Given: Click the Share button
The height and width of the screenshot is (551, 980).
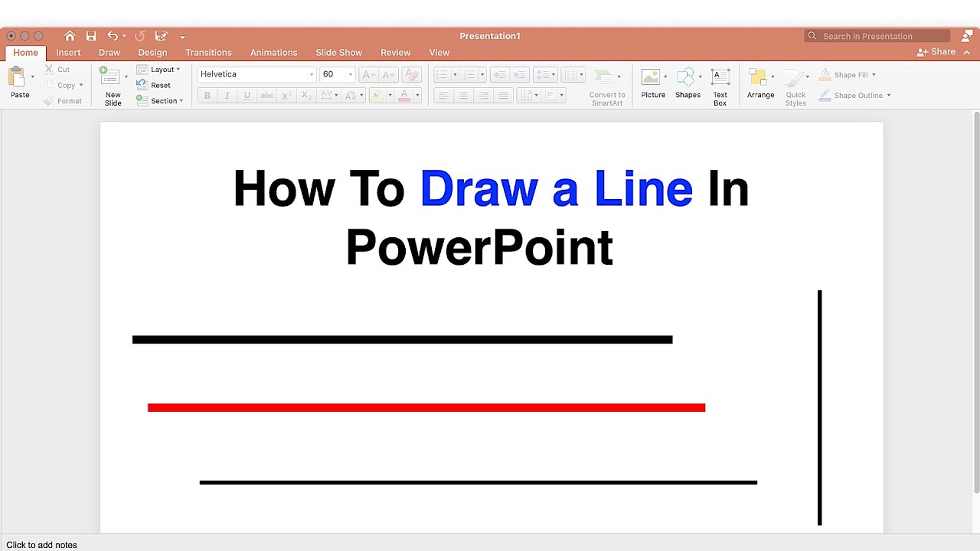Looking at the screenshot, I should 936,52.
